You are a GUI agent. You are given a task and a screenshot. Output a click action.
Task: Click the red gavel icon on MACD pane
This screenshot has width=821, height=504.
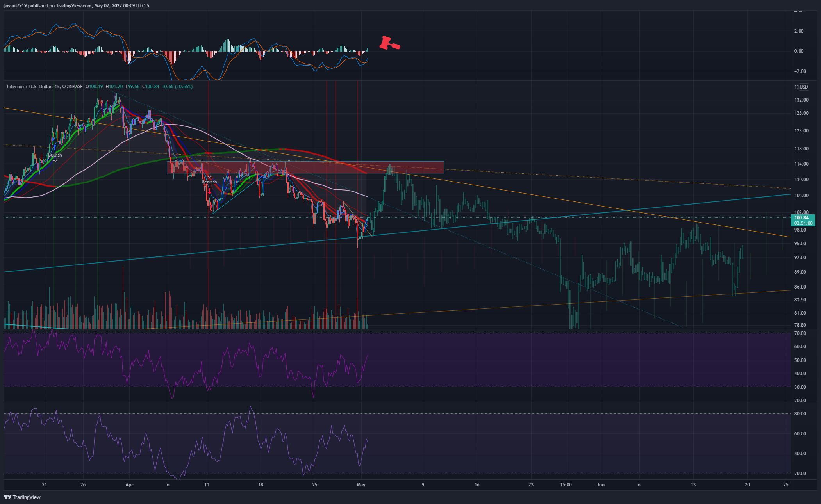[x=389, y=43]
